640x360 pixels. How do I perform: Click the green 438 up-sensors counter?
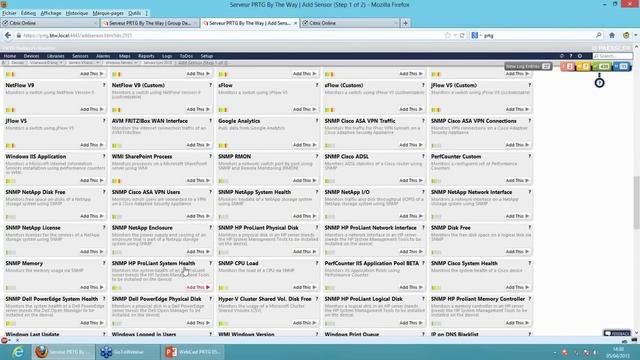602,67
